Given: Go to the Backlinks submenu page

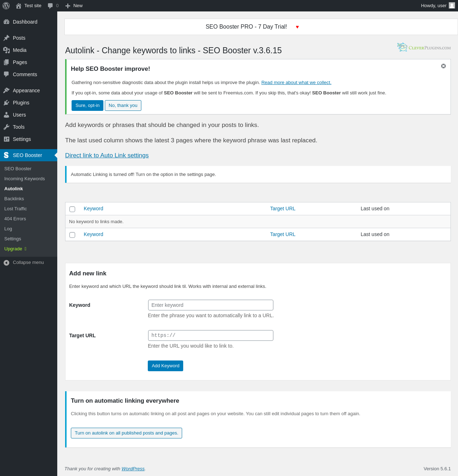Looking at the screenshot, I should [x=14, y=199].
